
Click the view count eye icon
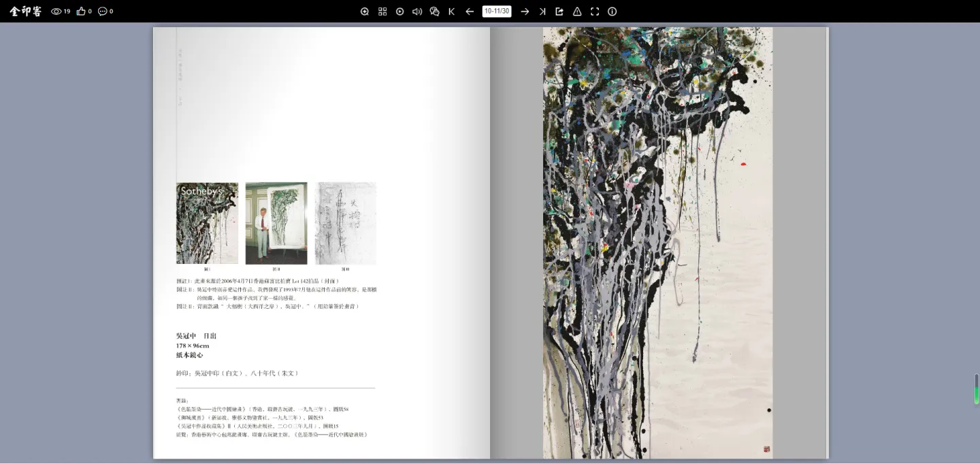[56, 12]
